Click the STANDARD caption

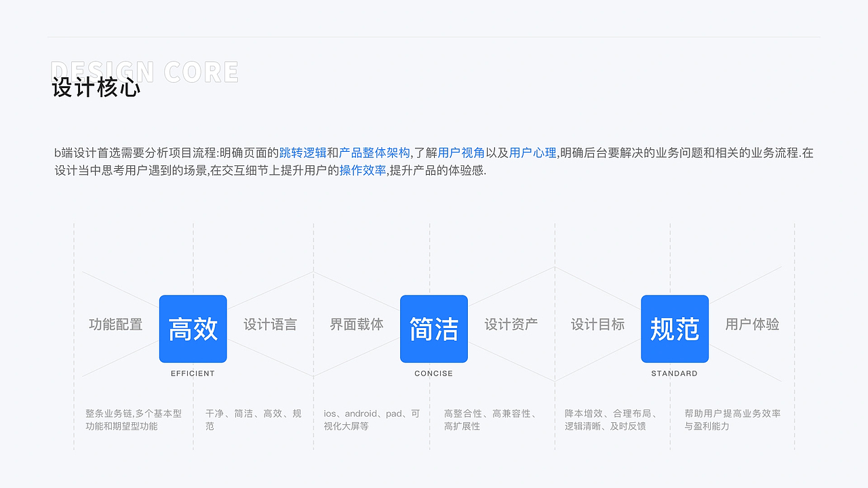coord(675,373)
